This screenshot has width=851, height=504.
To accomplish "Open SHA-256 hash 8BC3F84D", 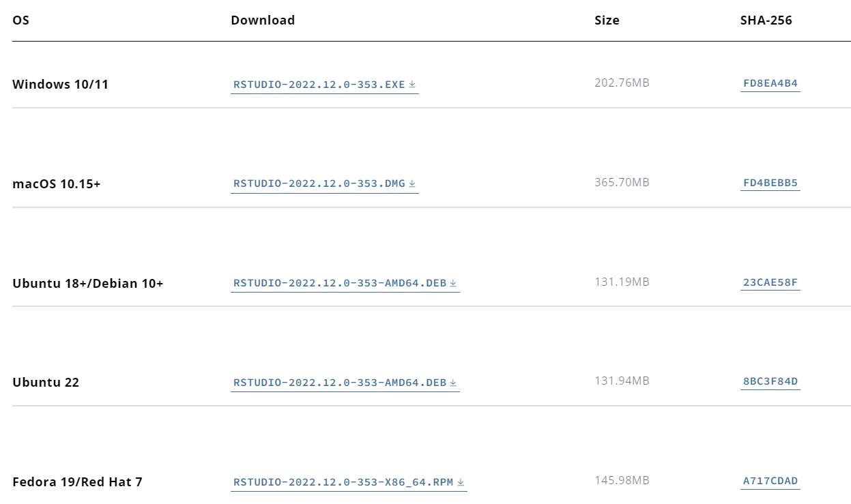I will pos(770,381).
